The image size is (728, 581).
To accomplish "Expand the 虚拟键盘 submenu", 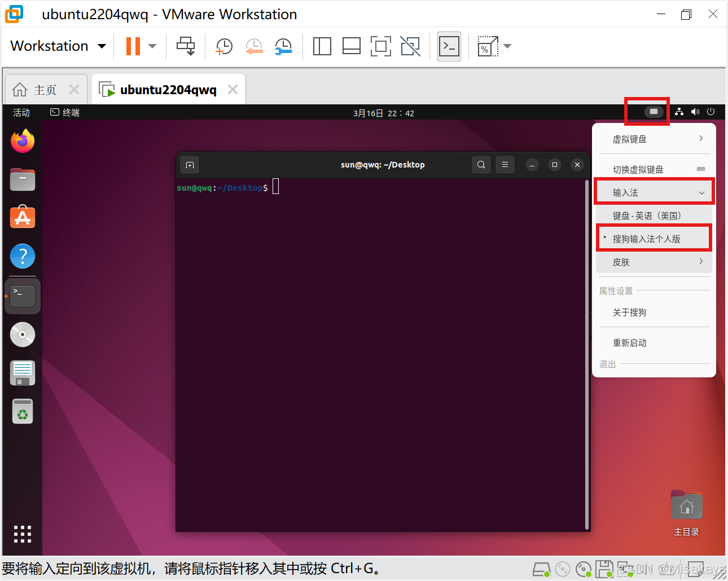I will (655, 139).
